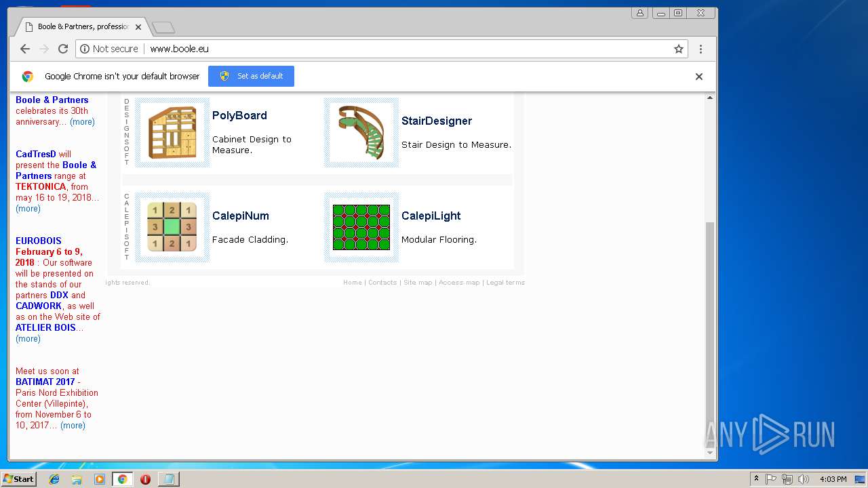
Task: Open the ATELIER BOIS link
Action: 45,328
